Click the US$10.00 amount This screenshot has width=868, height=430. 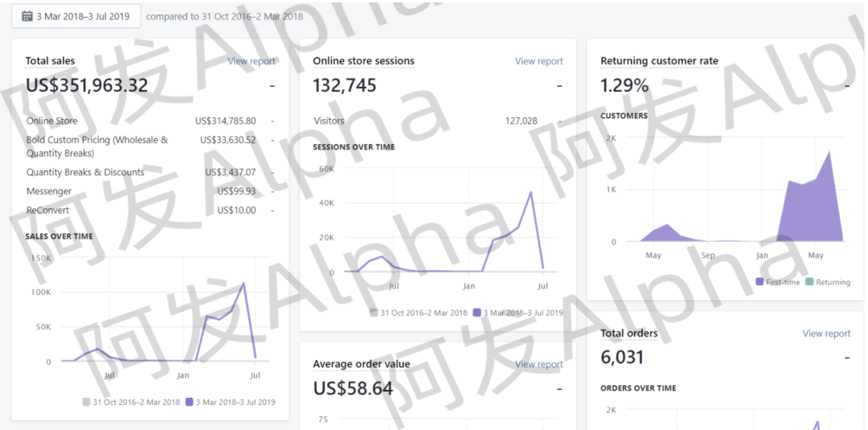coord(236,211)
